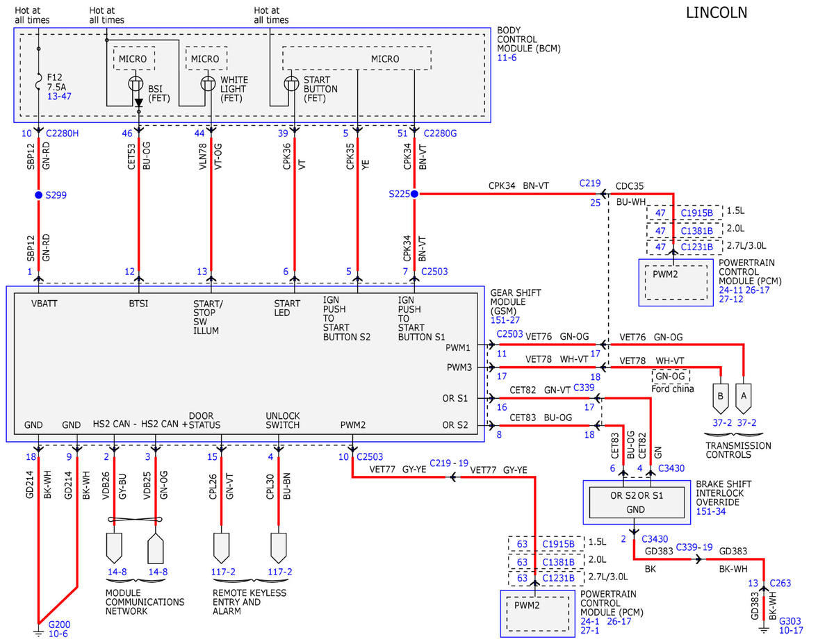Screen dimensions: 834x644
Task: Click the C263 connector label
Action: tap(779, 584)
